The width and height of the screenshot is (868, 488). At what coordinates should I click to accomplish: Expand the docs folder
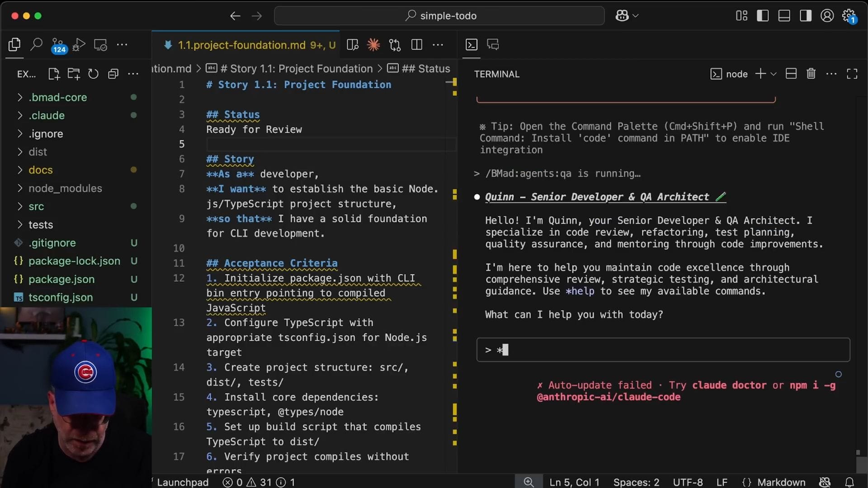coord(41,170)
